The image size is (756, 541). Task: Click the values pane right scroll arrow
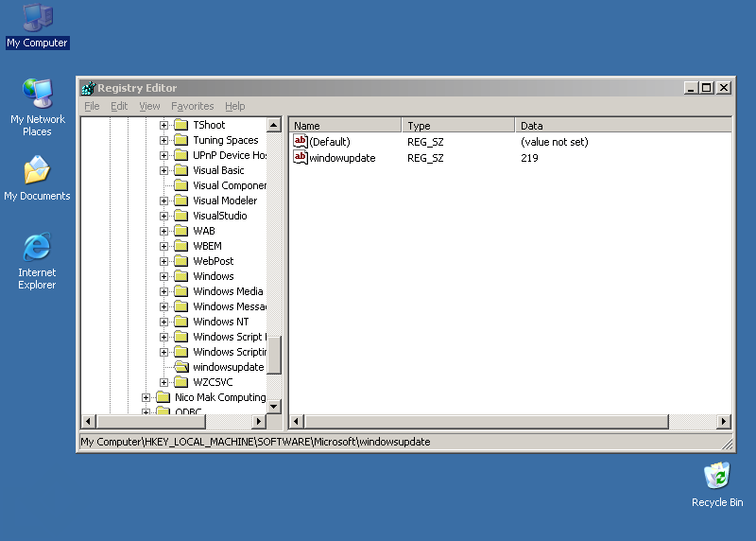coord(723,421)
